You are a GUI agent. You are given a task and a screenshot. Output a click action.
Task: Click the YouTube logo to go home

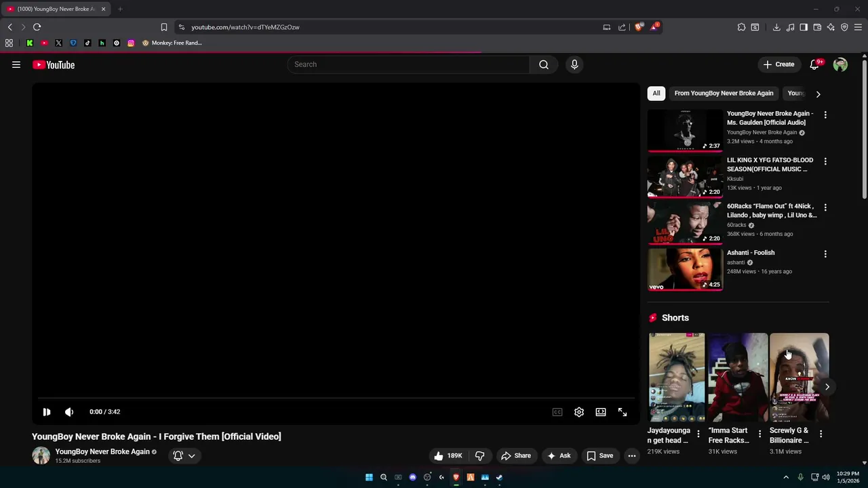[54, 65]
